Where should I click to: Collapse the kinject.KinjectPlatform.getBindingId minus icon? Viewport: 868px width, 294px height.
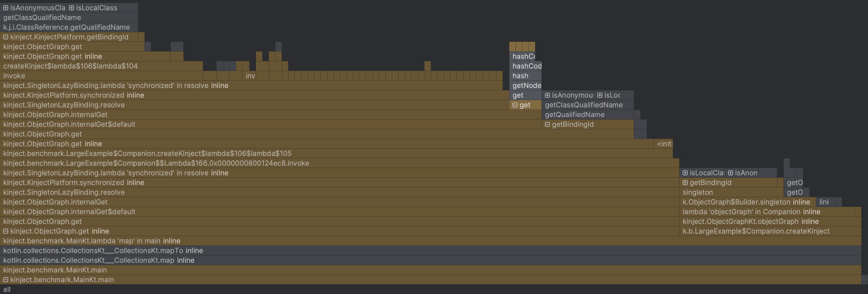pyautogui.click(x=6, y=37)
